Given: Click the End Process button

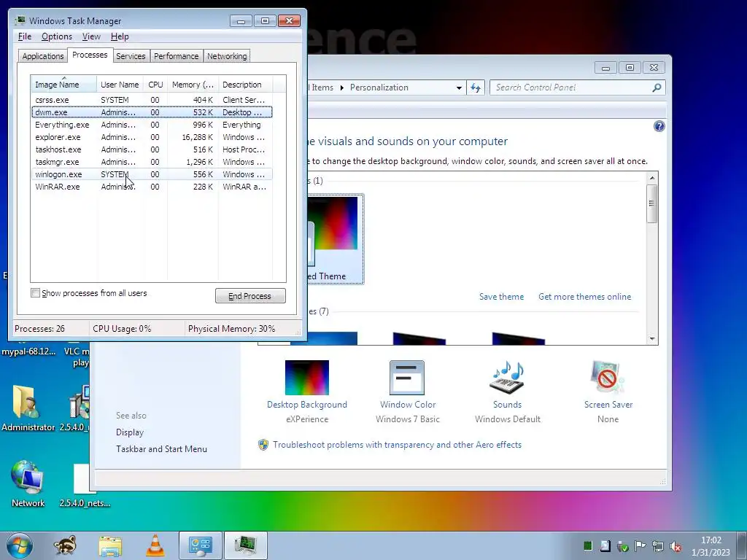Looking at the screenshot, I should [250, 296].
